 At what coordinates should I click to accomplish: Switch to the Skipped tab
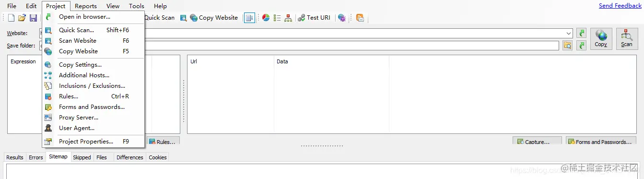[x=82, y=157]
